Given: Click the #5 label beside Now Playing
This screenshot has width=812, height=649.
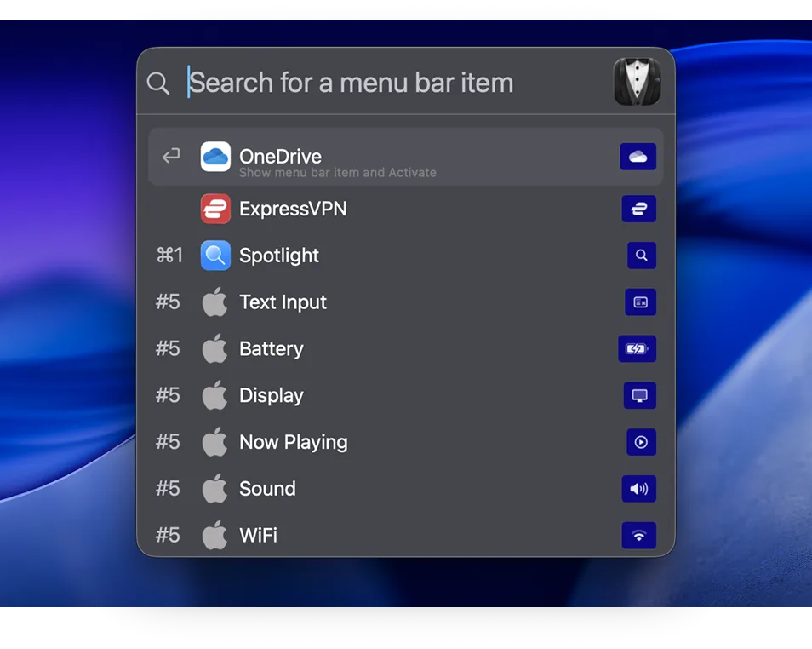Looking at the screenshot, I should [x=168, y=442].
